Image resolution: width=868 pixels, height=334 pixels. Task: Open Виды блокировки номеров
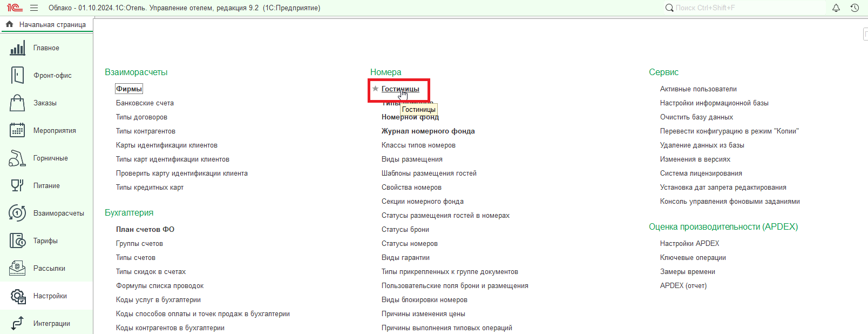coord(424,300)
